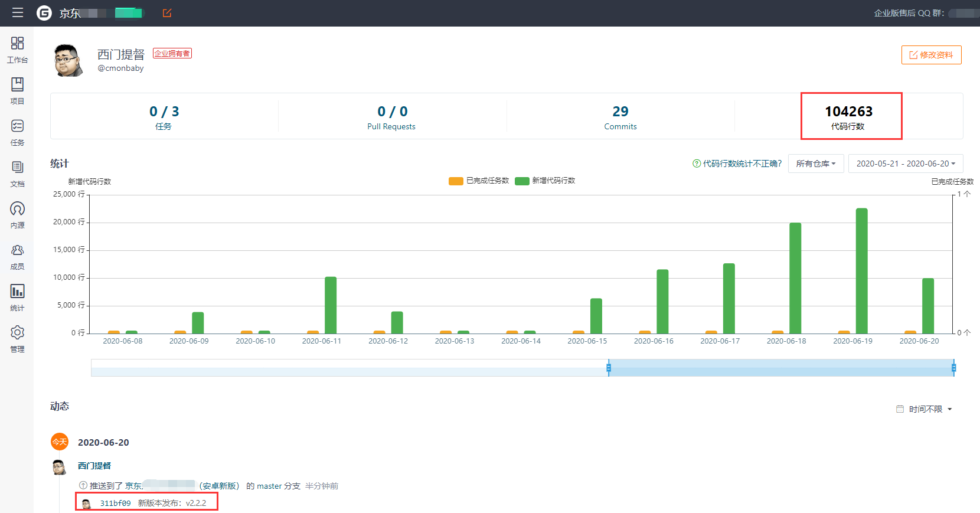The image size is (980, 513).
Task: Click the commit message 新版本发布: v2.2.2
Action: (172, 503)
